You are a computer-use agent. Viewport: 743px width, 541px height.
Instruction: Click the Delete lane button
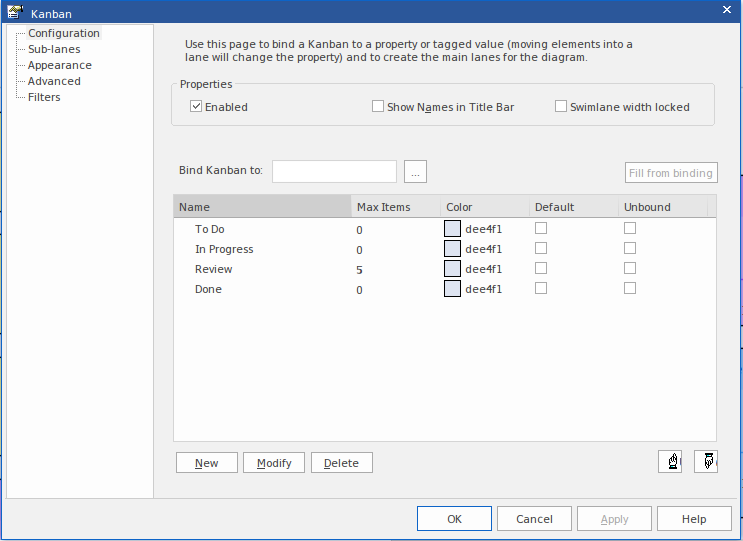[341, 463]
